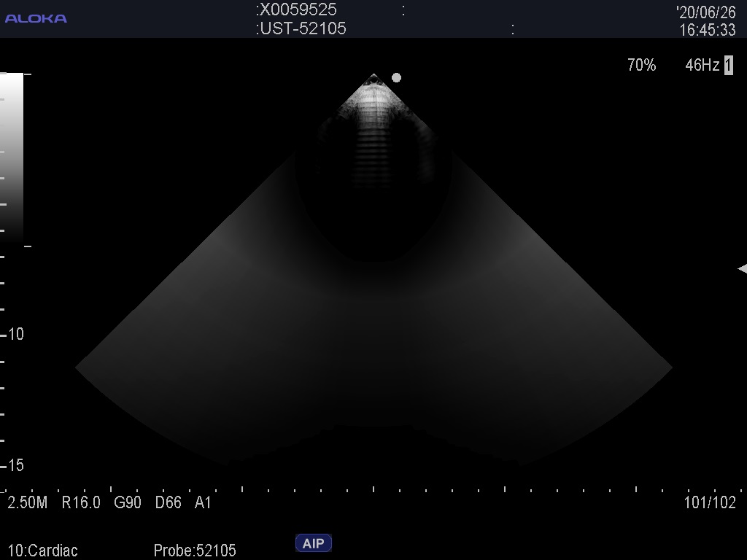The width and height of the screenshot is (747, 560).
Task: Click the highlighted frame number 1 box
Action: click(728, 66)
